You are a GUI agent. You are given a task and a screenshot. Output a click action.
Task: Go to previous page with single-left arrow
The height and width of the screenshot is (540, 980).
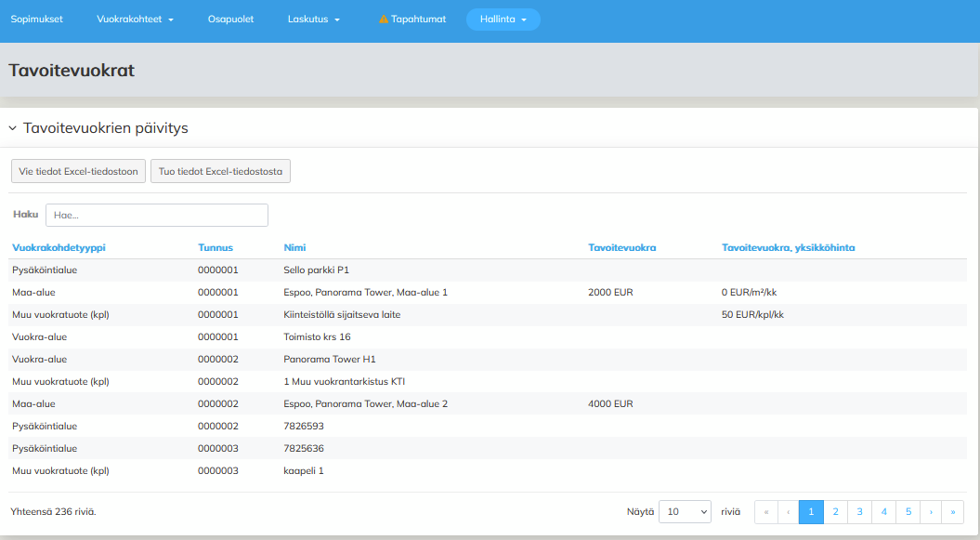(x=789, y=512)
